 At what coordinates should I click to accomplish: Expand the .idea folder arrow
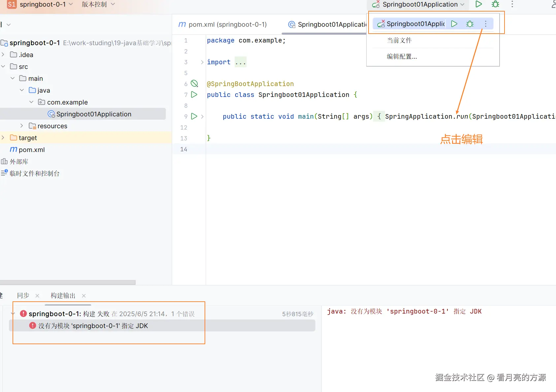click(x=3, y=54)
